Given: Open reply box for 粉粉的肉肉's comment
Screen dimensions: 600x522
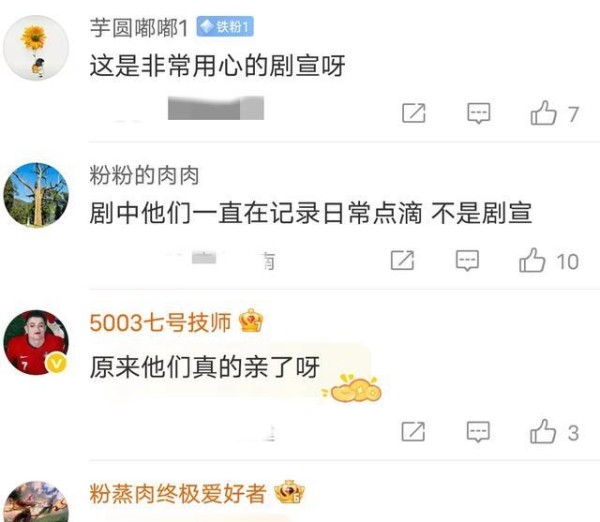Looking at the screenshot, I should (x=467, y=261).
